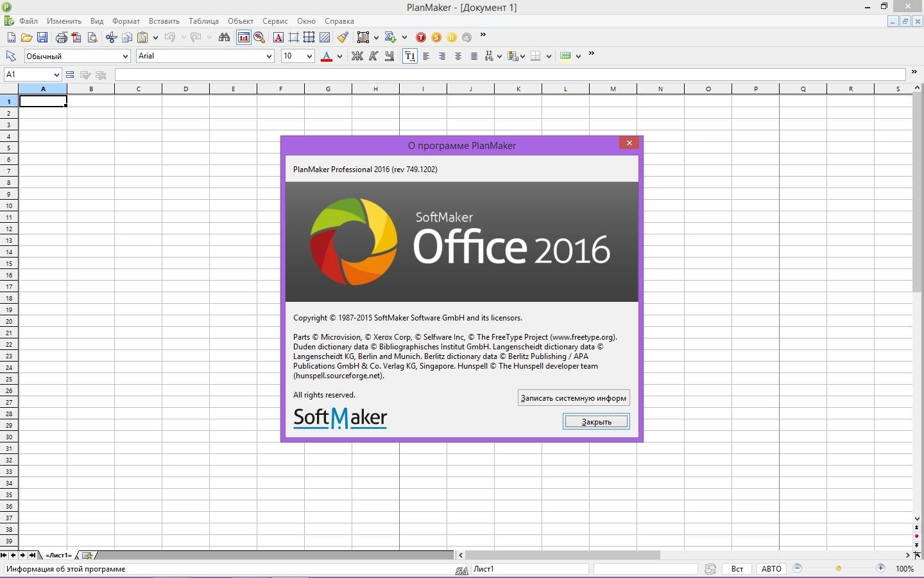Toggle the АВТО calculation mode indicator
924x578 pixels.
point(771,569)
